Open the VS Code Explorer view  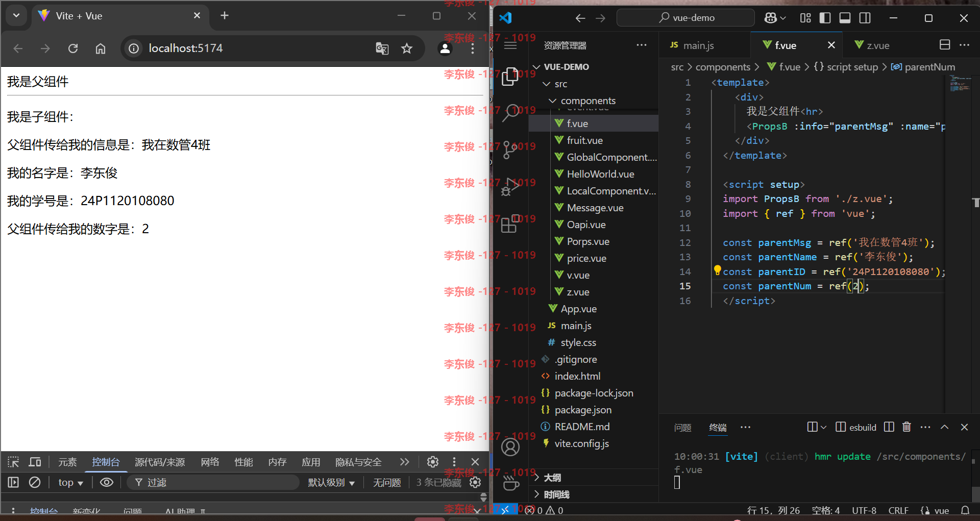click(x=510, y=77)
